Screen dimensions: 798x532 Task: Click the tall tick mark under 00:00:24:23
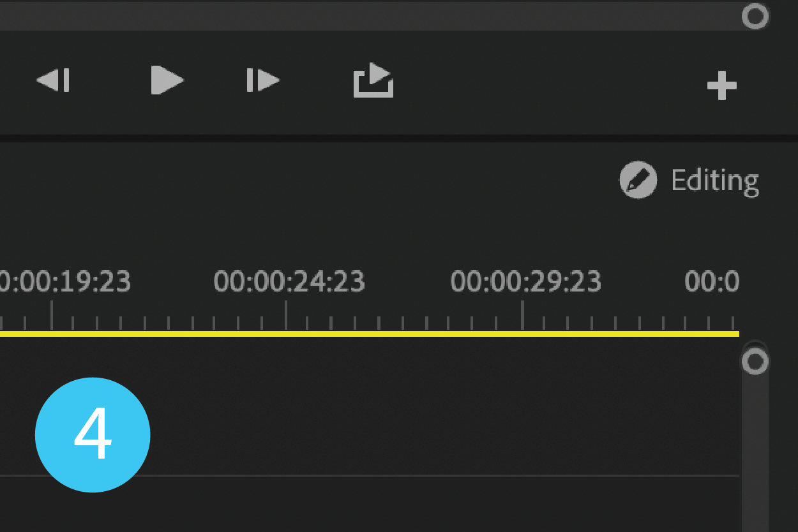click(x=286, y=315)
